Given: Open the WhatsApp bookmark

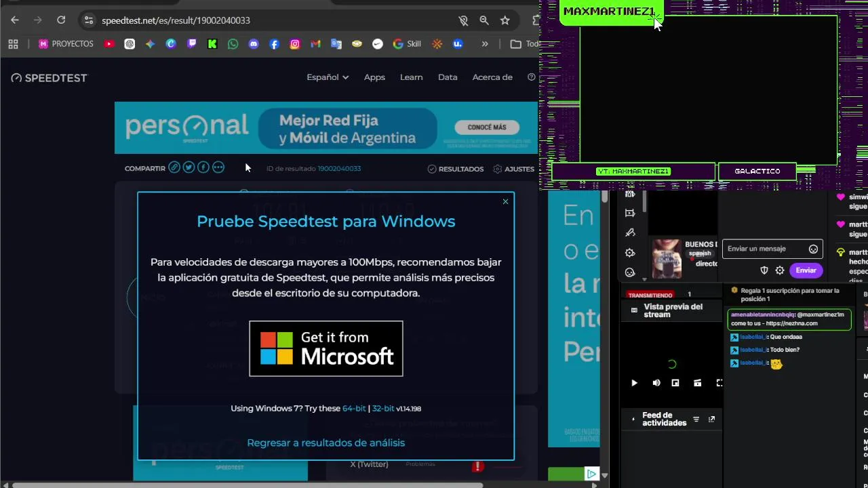Looking at the screenshot, I should point(233,44).
